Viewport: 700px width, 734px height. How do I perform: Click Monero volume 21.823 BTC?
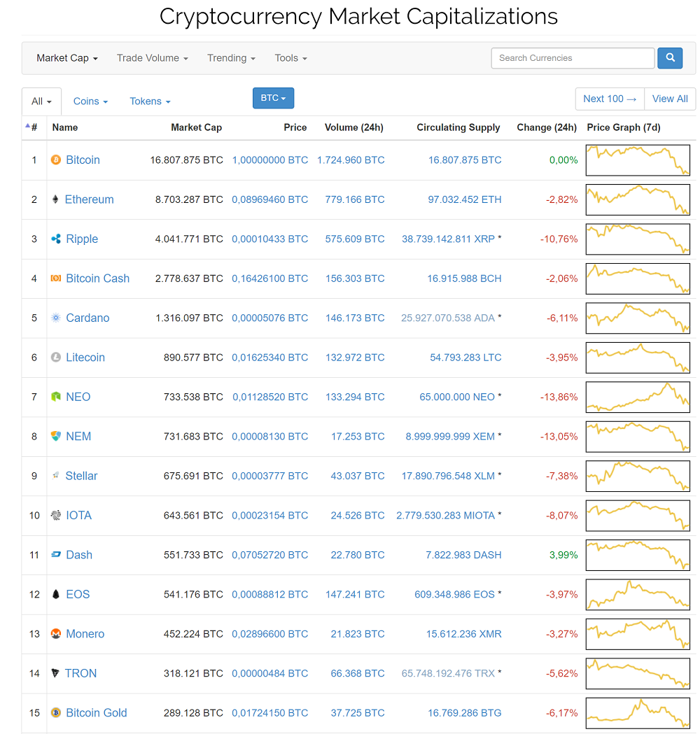coord(358,634)
